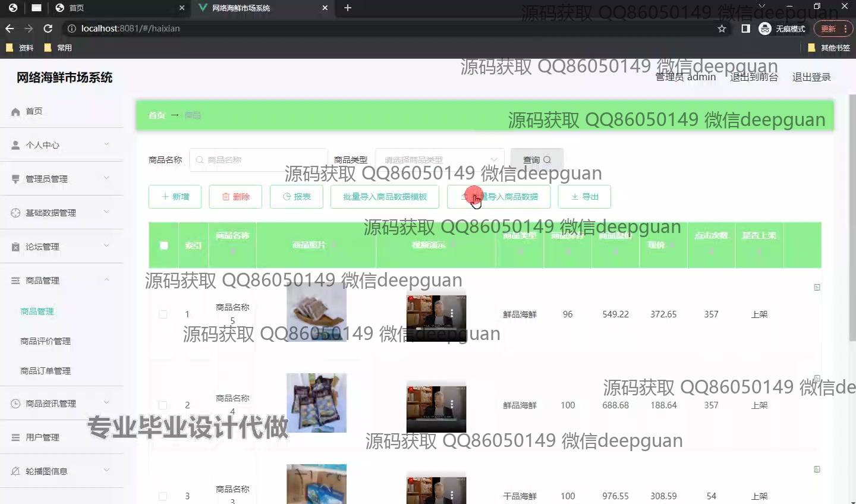This screenshot has height=504, width=856.
Task: Click 首页 in the breadcrumb
Action: (x=157, y=115)
